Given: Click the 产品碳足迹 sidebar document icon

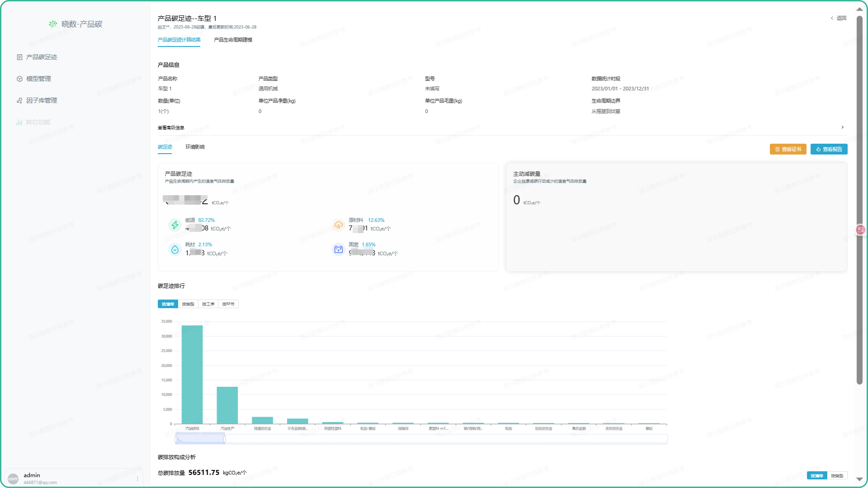Looking at the screenshot, I should (19, 57).
